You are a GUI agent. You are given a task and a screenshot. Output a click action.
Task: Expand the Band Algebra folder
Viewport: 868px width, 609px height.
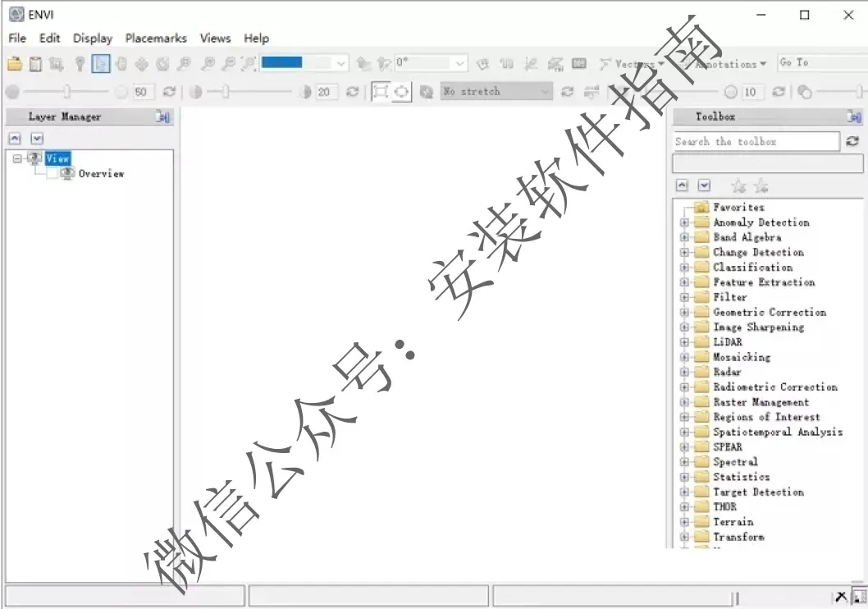pyautogui.click(x=685, y=237)
